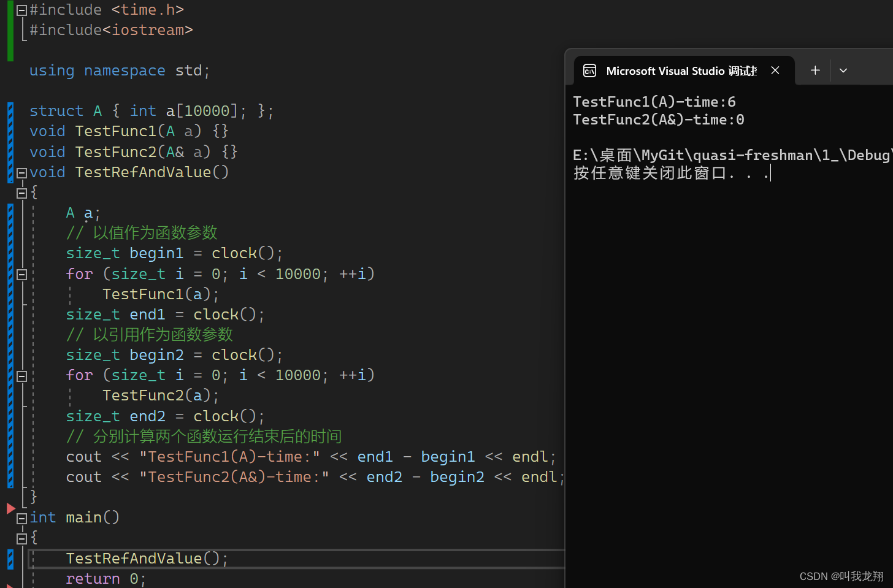Click the void TestFunc2(A& a) declaration
The width and height of the screenshot is (893, 588).
(133, 151)
